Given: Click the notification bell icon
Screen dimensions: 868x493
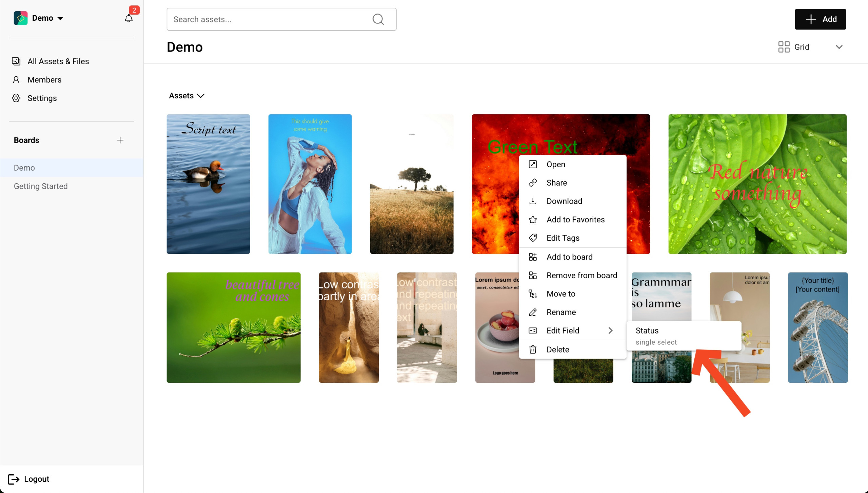Looking at the screenshot, I should coord(129,18).
